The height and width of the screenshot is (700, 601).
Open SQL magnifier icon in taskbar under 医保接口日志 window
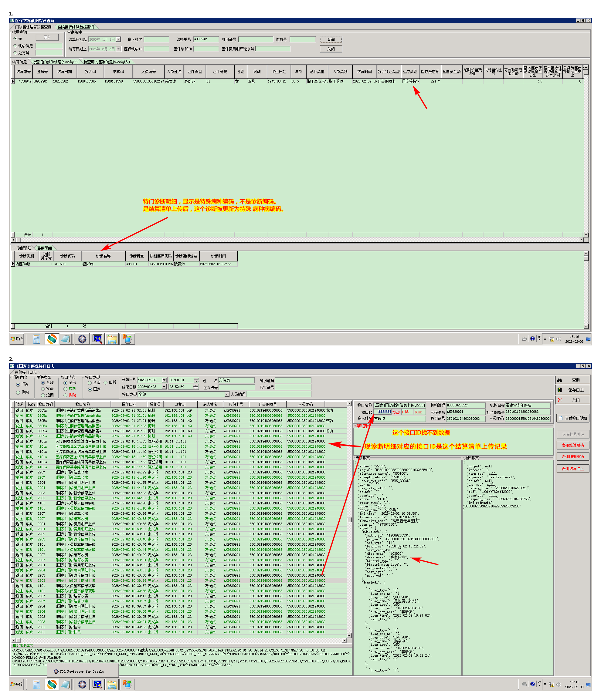pos(97,685)
